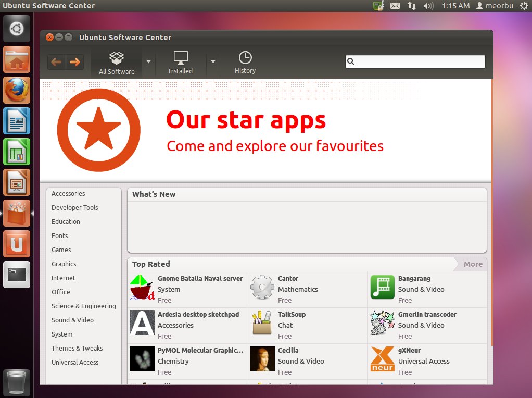Open Dash home from the launcher

pos(17,29)
